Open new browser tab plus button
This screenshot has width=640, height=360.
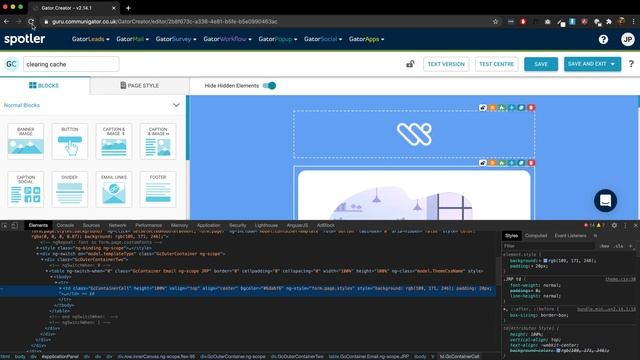click(x=128, y=8)
